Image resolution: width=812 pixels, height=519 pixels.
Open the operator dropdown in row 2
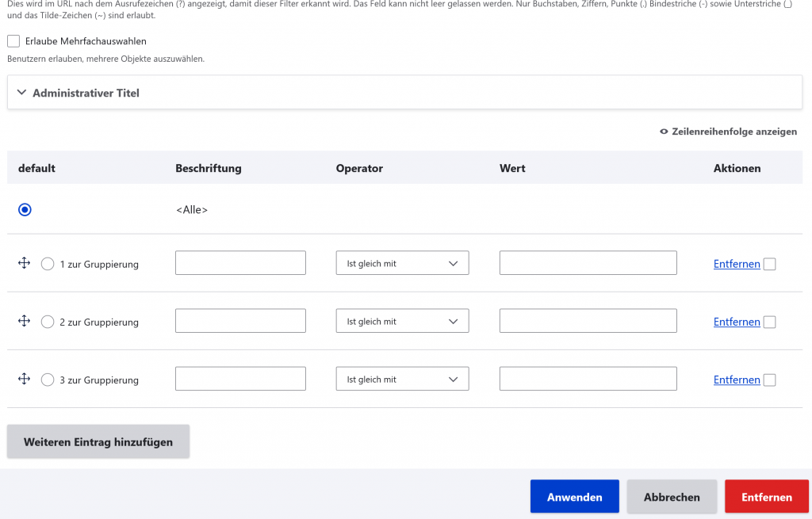pyautogui.click(x=402, y=321)
